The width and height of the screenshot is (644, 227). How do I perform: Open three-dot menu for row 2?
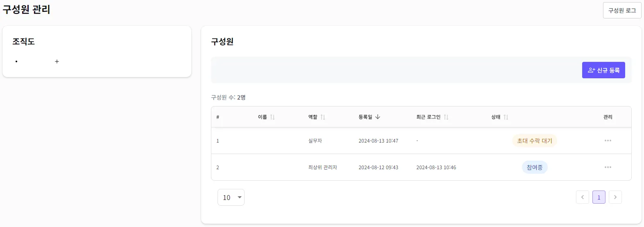608,167
